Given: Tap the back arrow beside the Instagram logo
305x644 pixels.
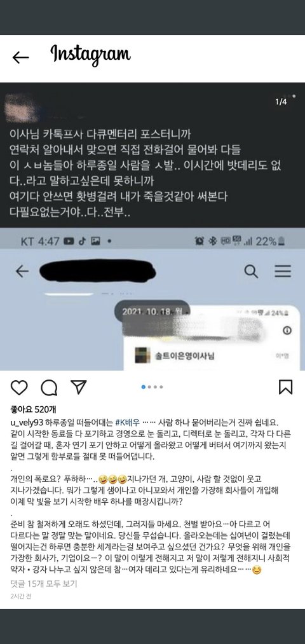Looking at the screenshot, I should (x=20, y=57).
